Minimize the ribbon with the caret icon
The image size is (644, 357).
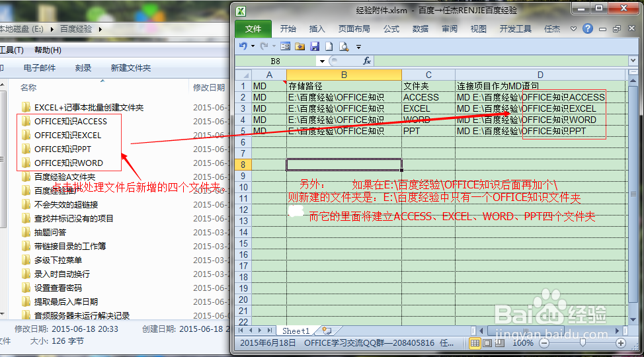[573, 28]
